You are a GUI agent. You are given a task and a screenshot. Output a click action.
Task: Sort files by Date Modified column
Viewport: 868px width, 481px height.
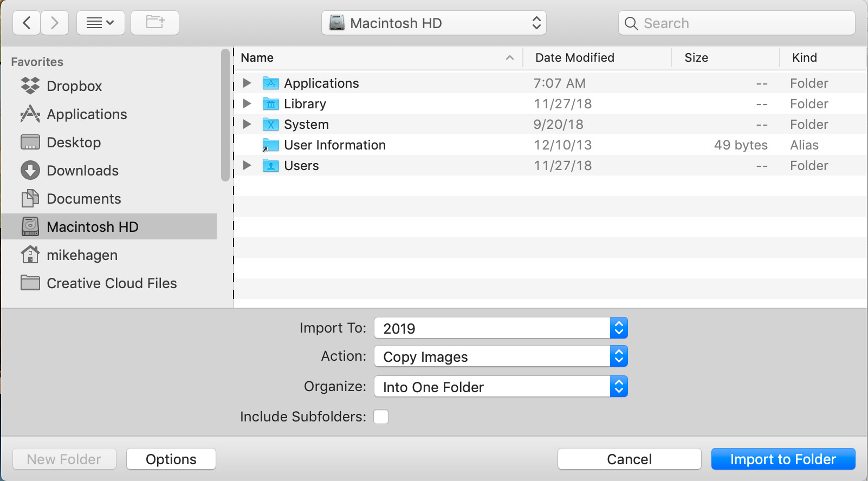(x=574, y=57)
